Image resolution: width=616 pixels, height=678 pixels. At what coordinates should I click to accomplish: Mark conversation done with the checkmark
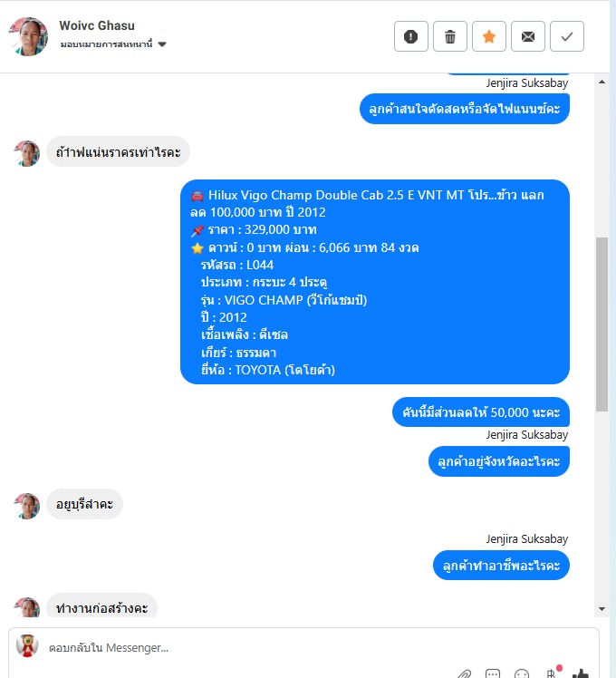[567, 36]
